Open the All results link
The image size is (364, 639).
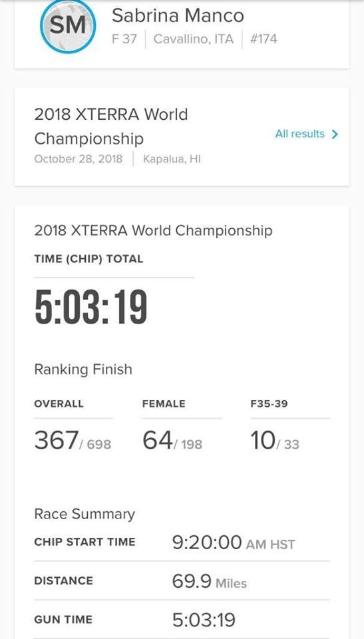(x=307, y=134)
